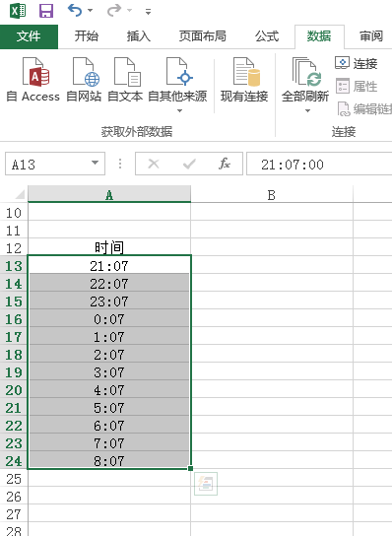Select row 12 header
Image resolution: width=392 pixels, height=536 pixels.
pyautogui.click(x=14, y=248)
